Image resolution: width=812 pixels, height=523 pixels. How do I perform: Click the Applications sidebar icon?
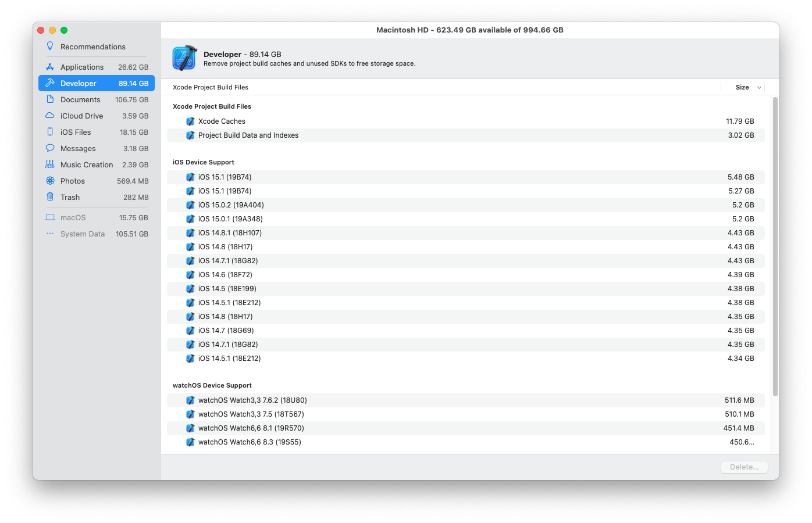pyautogui.click(x=50, y=67)
